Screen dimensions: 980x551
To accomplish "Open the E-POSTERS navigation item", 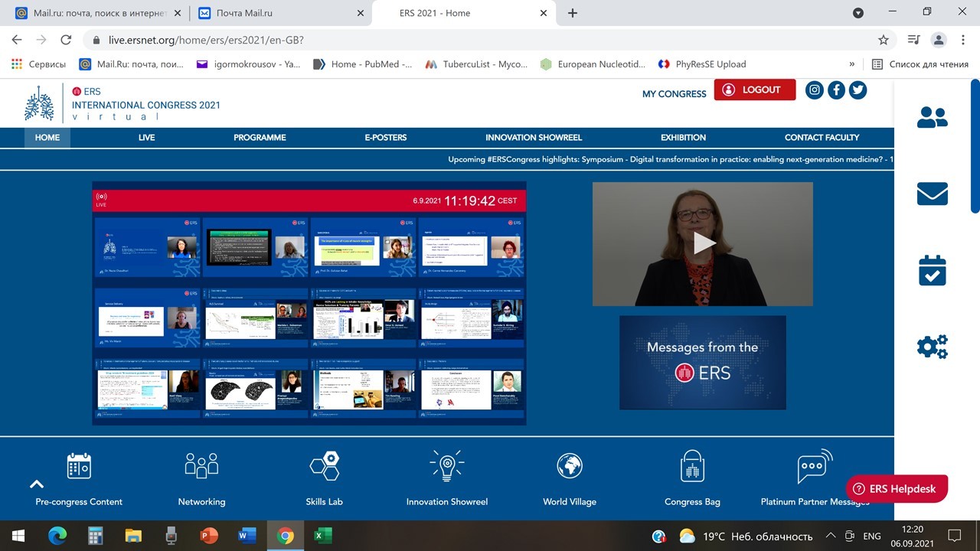I will click(386, 138).
